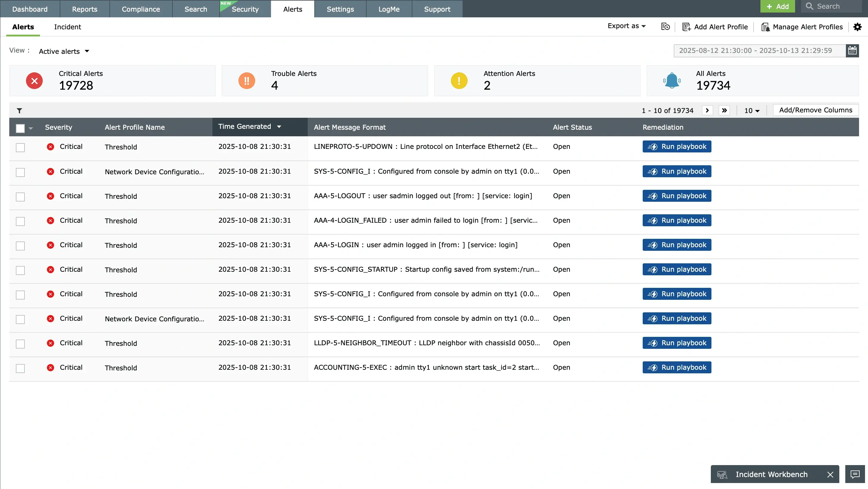Check the ACCOUNTING-5-EXEC alert row checkbox
Viewport: 868px width, 489px height.
click(x=20, y=368)
